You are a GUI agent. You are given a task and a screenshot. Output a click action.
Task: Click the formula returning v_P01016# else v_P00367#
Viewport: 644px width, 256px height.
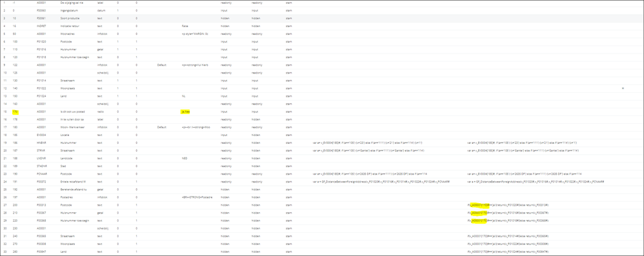pos(508,213)
